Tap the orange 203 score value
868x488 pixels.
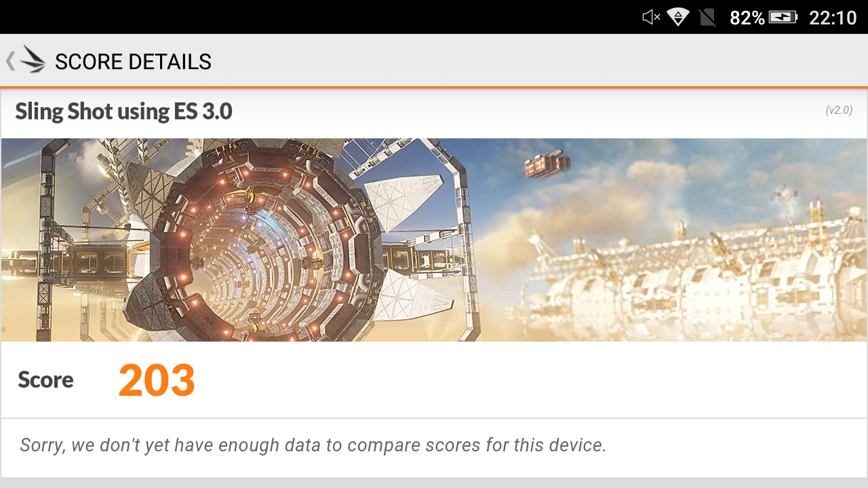[x=157, y=380]
